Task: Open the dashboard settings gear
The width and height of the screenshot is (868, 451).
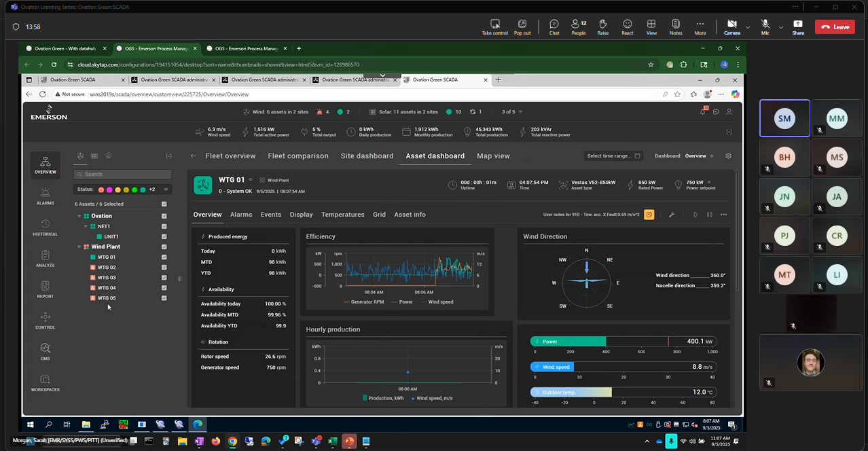Action: click(x=728, y=156)
